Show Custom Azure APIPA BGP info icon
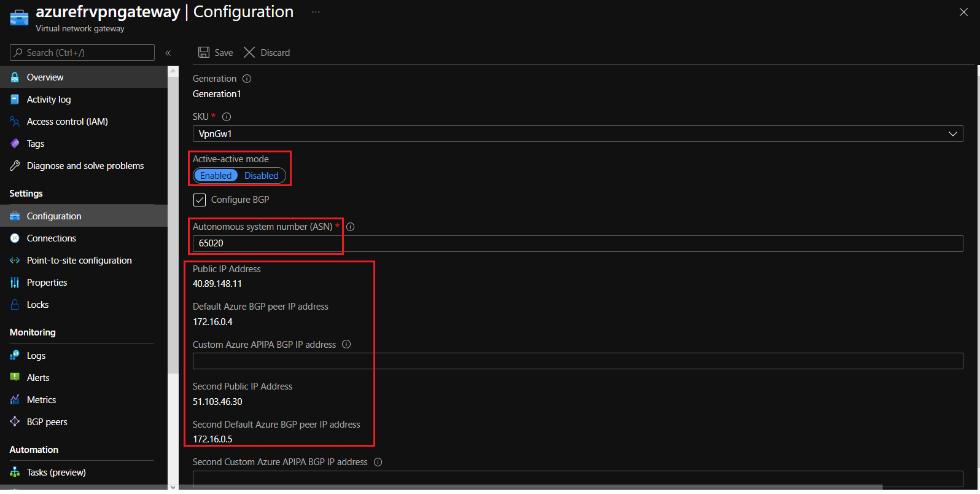Screen dimensions: 980x494 point(346,344)
